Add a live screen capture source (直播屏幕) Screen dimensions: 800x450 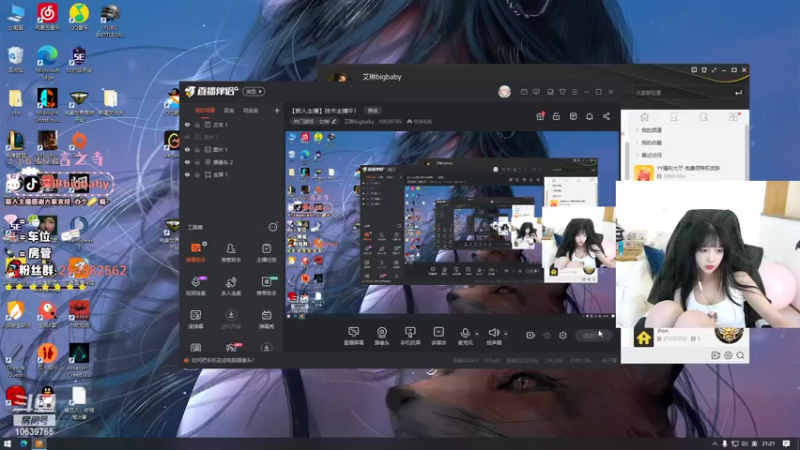[x=354, y=336]
